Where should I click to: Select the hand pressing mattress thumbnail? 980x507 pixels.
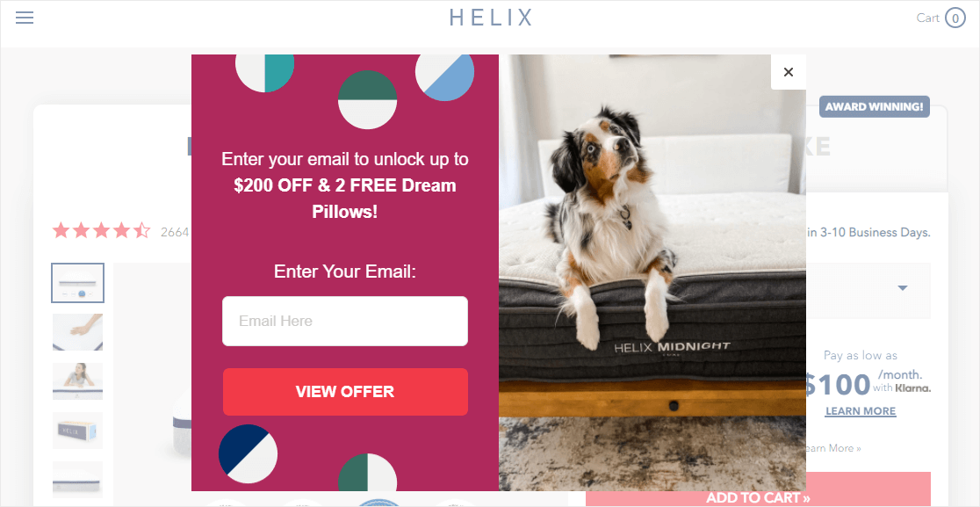tap(77, 332)
